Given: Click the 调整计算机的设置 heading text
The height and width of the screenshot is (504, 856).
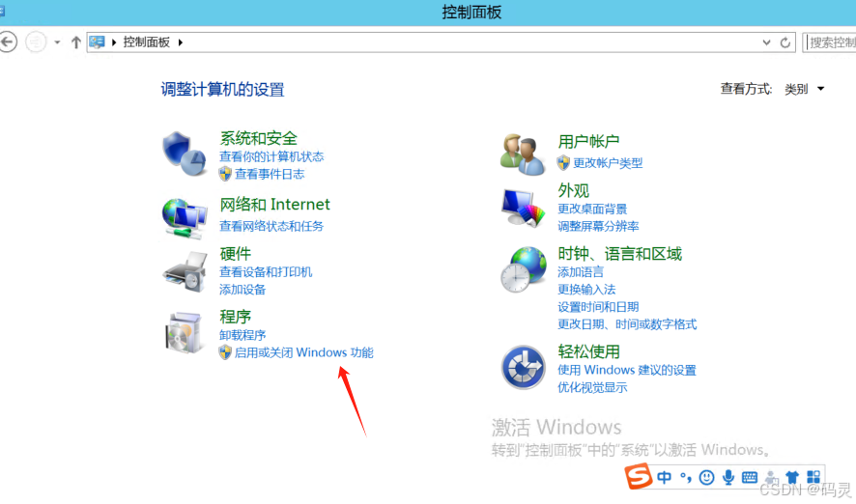Looking at the screenshot, I should click(x=222, y=90).
